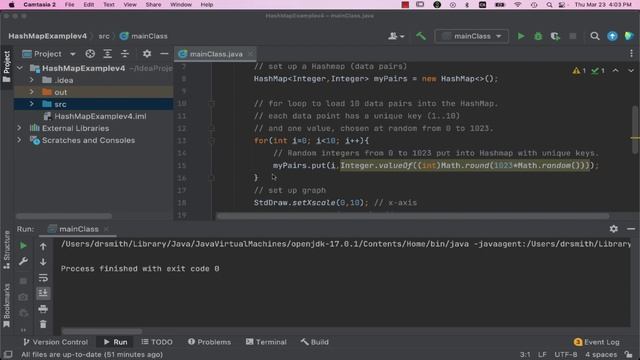Go up the stack trace arrow
The width and height of the screenshot is (640, 360).
[43, 246]
